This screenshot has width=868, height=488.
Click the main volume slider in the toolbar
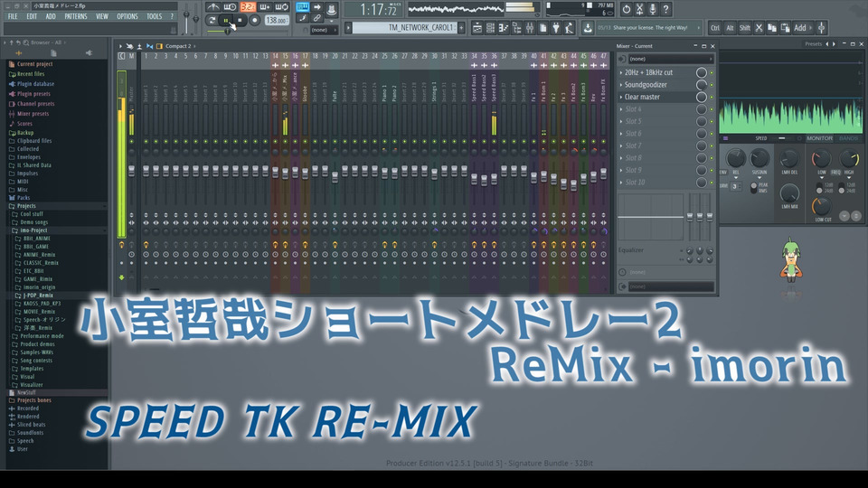pos(186,19)
